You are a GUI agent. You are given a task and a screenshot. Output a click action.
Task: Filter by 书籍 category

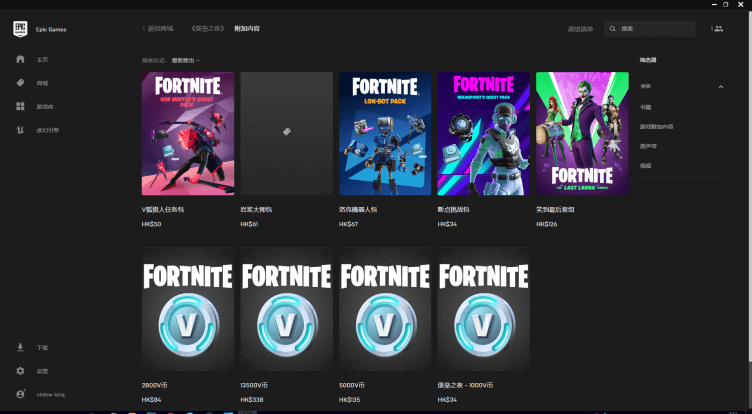click(x=645, y=107)
